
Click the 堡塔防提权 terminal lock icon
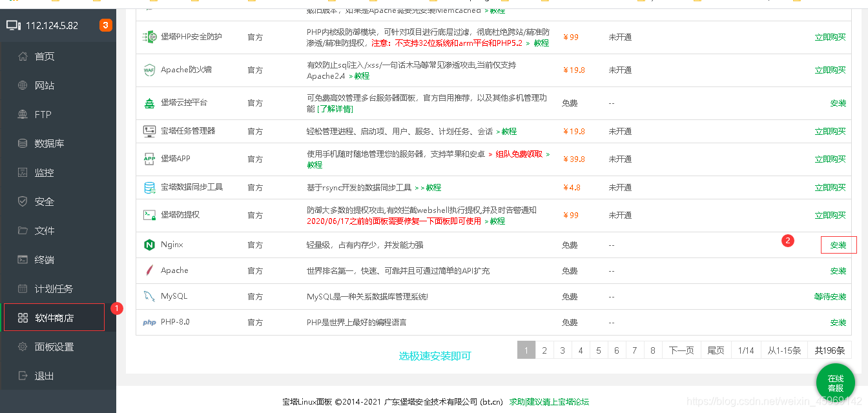(149, 215)
